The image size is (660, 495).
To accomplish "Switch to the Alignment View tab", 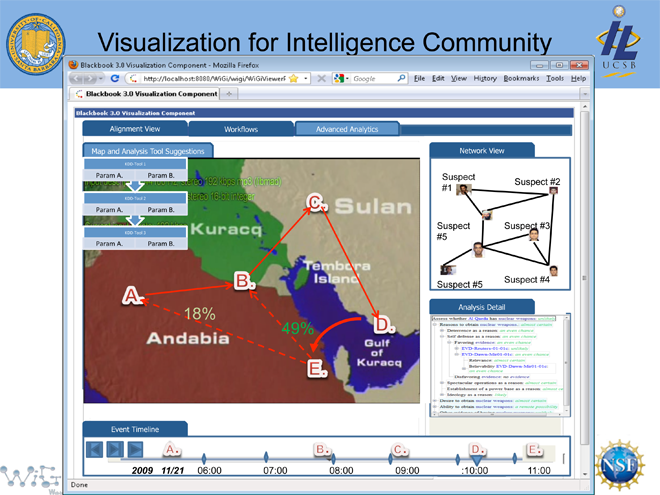I will 134,129.
